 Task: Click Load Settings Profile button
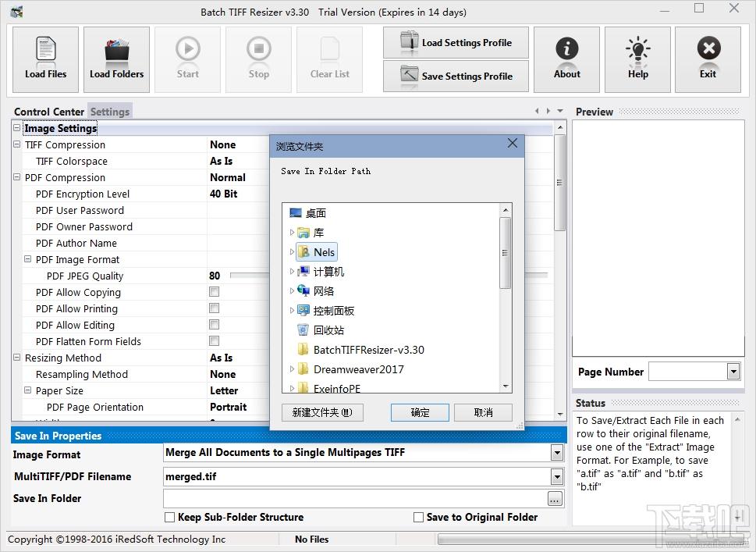click(x=456, y=42)
